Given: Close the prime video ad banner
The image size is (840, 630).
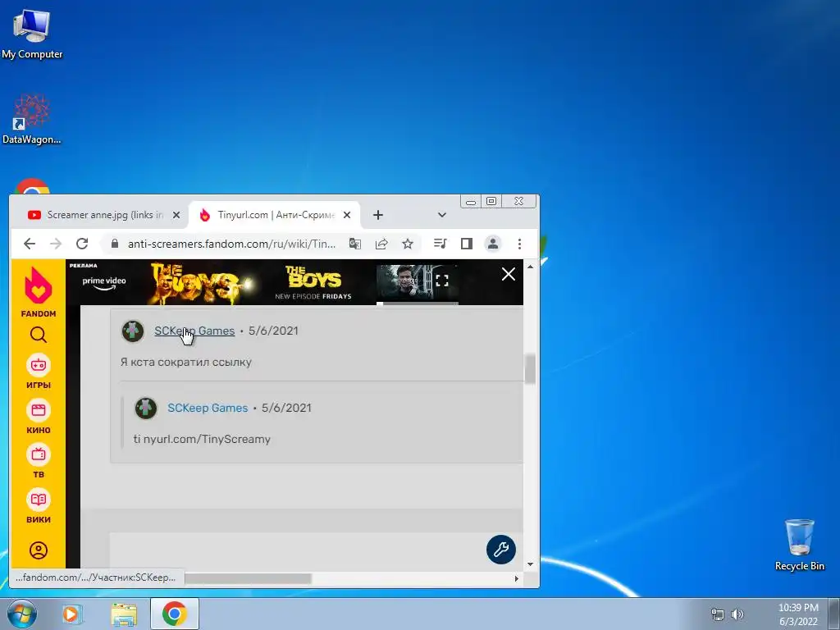Looking at the screenshot, I should point(509,274).
